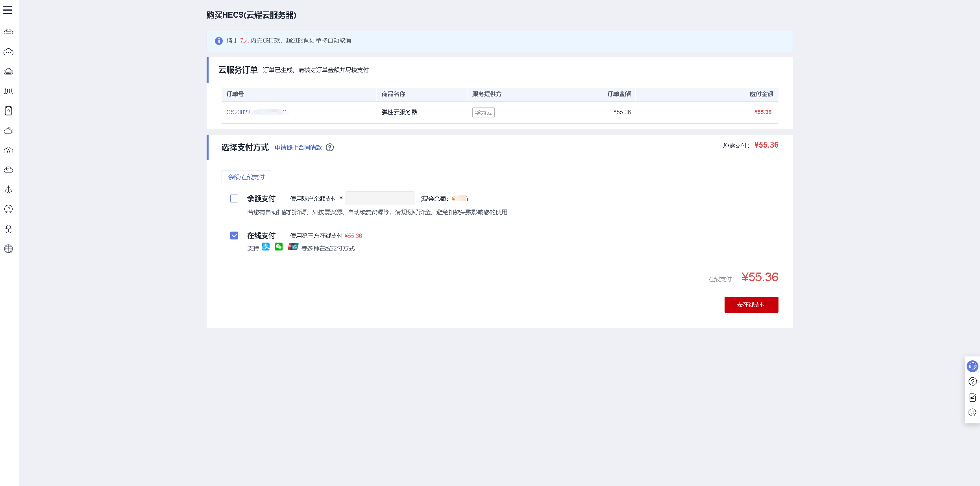Select the WeChat Pay icon
Screen dimensions: 980x486
pyautogui.click(x=279, y=247)
